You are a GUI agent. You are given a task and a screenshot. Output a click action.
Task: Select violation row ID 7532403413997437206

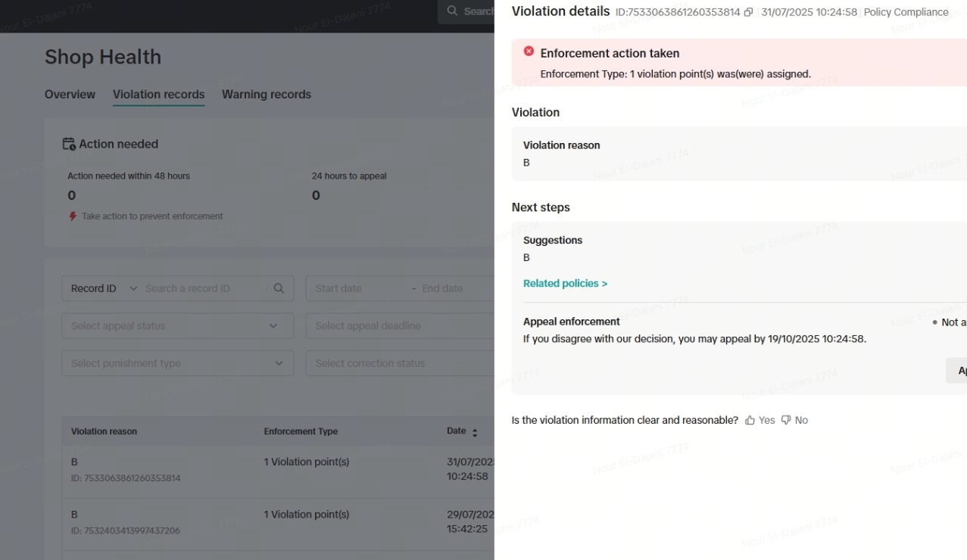tap(279, 524)
